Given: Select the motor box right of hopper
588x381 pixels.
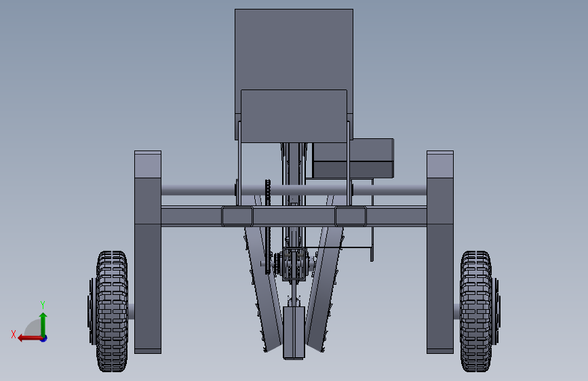Looking at the screenshot, I should coord(353,158).
